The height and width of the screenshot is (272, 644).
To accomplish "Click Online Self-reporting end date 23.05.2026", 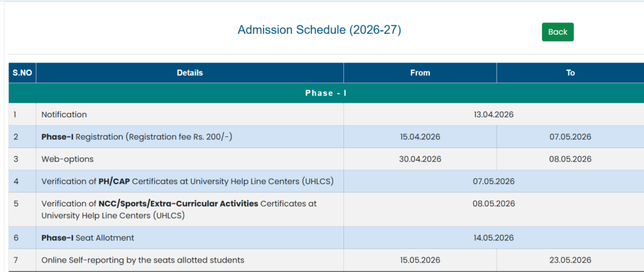I will [570, 260].
